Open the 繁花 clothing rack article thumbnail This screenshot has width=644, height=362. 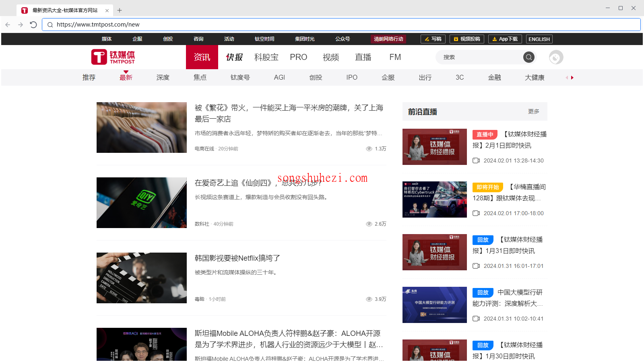pos(142,128)
